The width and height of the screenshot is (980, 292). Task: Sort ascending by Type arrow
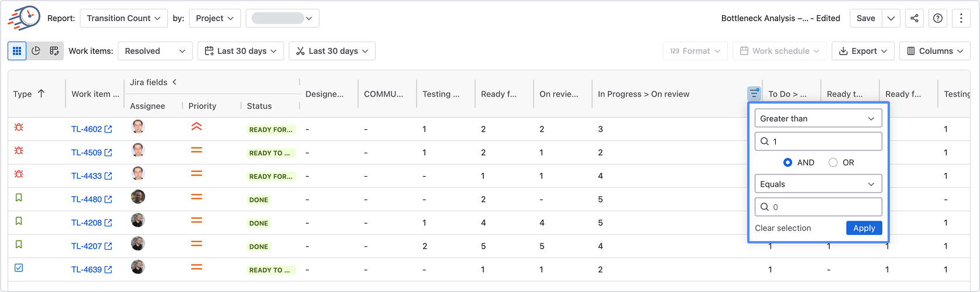(41, 94)
